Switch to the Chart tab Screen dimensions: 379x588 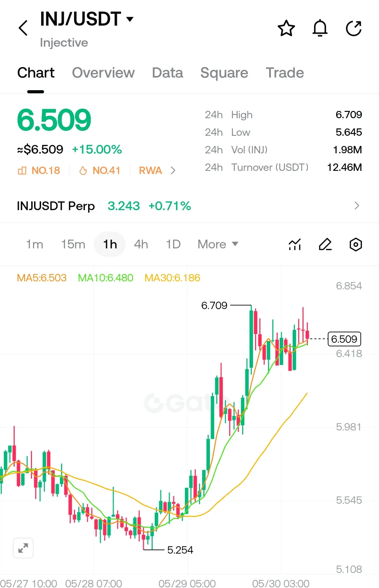coord(36,73)
